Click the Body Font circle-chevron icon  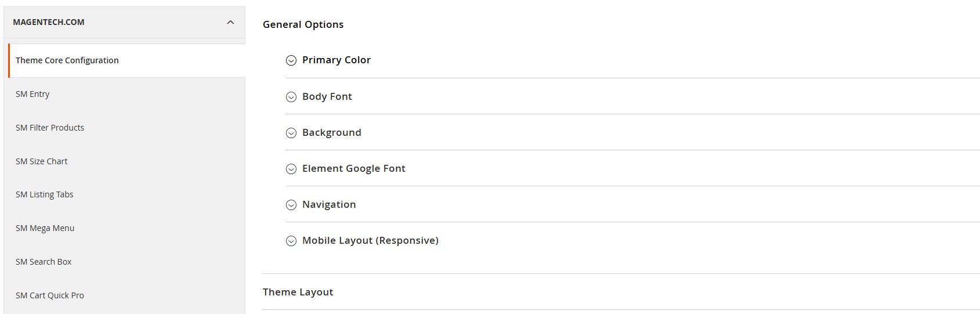click(x=291, y=97)
